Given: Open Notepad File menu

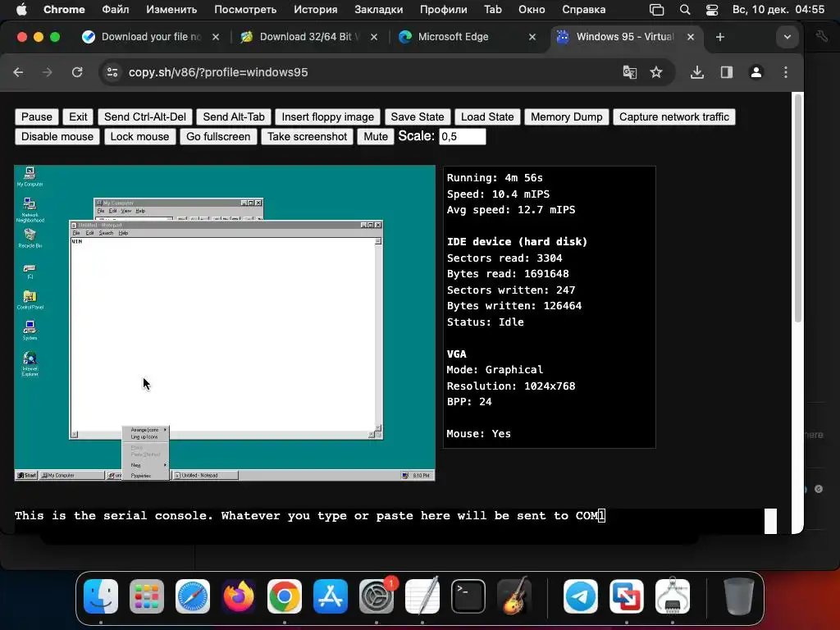Looking at the screenshot, I should point(76,233).
